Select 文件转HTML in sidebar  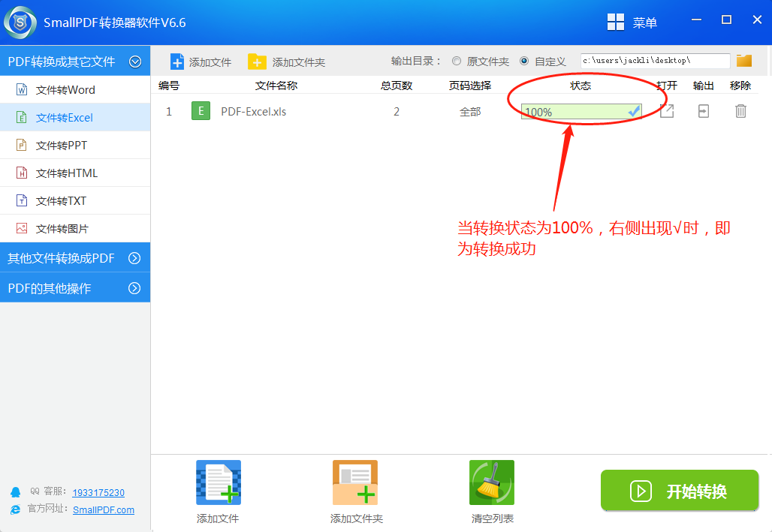pyautogui.click(x=75, y=173)
